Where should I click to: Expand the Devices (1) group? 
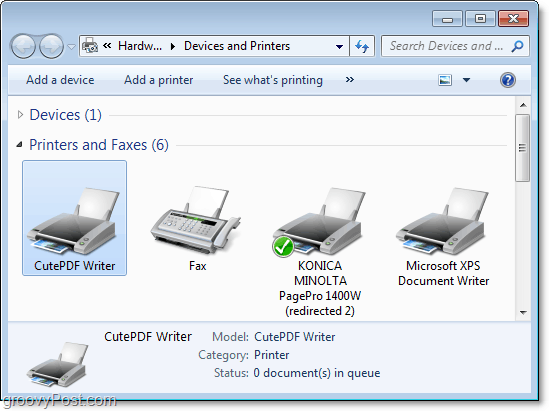[x=20, y=114]
